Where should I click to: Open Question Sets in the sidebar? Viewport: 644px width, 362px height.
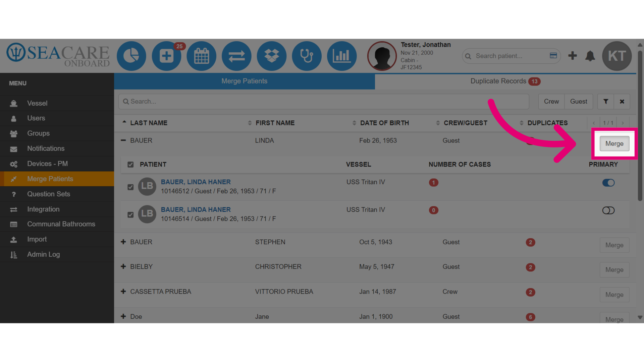(x=57, y=194)
